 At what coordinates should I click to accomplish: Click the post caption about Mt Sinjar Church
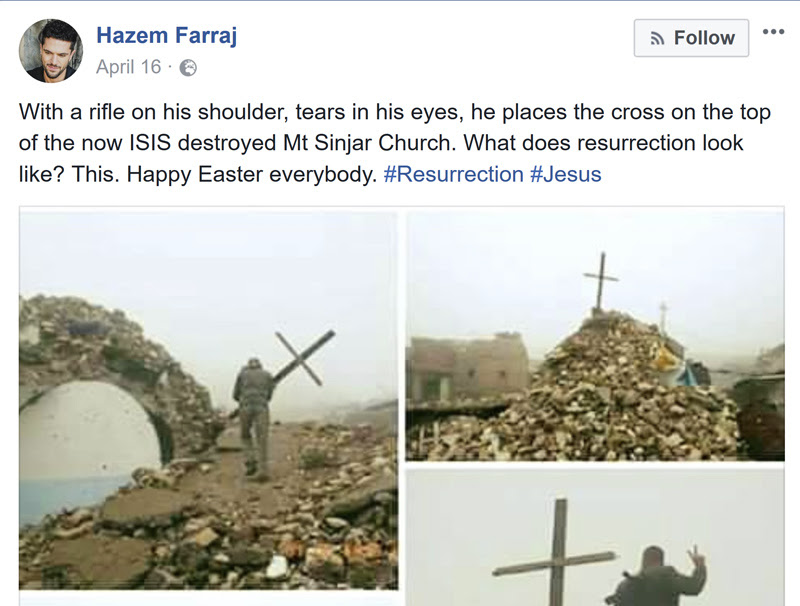click(394, 143)
